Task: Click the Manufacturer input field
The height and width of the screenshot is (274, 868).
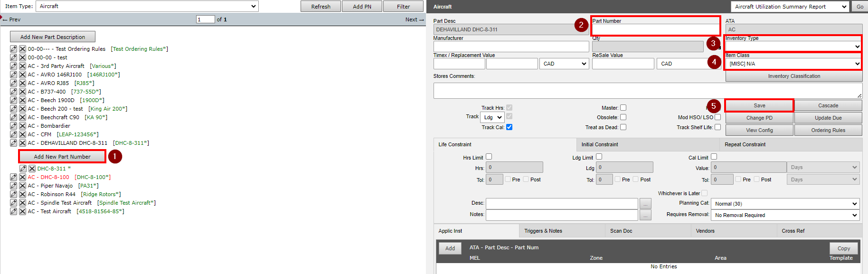Action: pyautogui.click(x=511, y=47)
